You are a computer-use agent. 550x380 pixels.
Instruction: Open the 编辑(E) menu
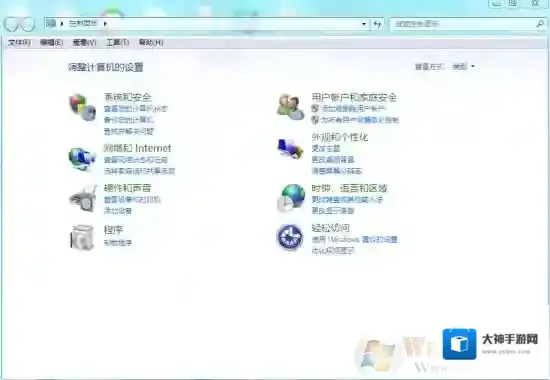pyautogui.click(x=51, y=42)
